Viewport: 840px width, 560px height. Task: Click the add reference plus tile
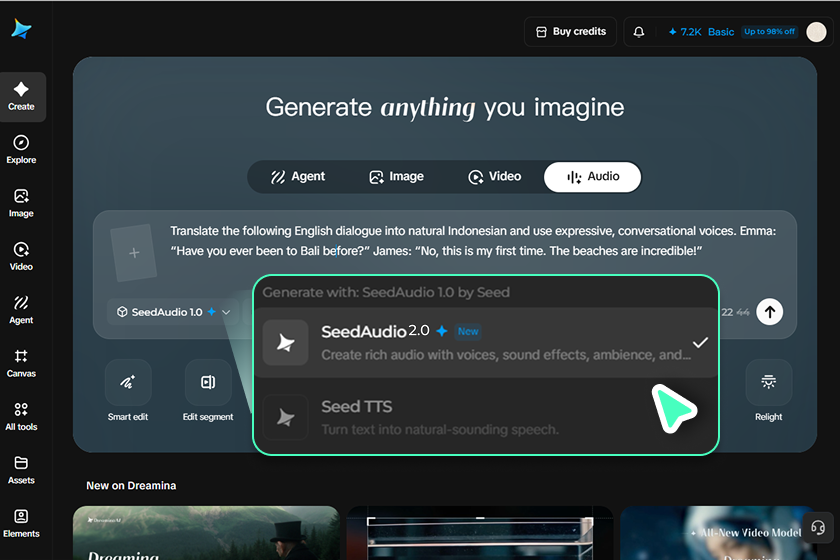coord(134,252)
